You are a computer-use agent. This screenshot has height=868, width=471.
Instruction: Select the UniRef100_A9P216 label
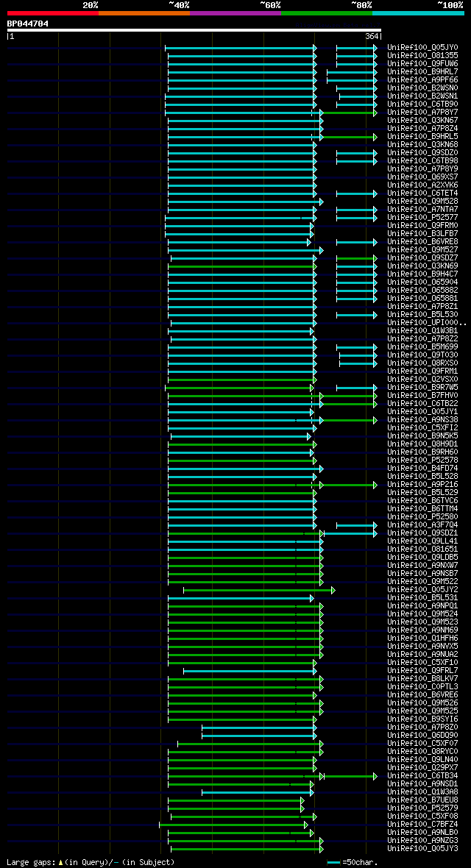(422, 484)
